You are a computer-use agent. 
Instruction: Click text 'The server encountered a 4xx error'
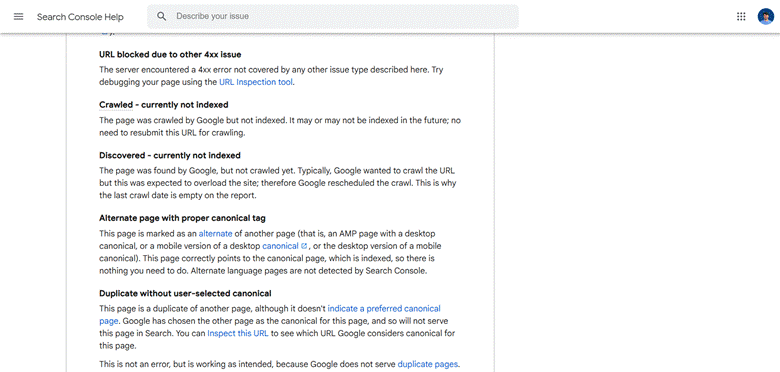163,70
